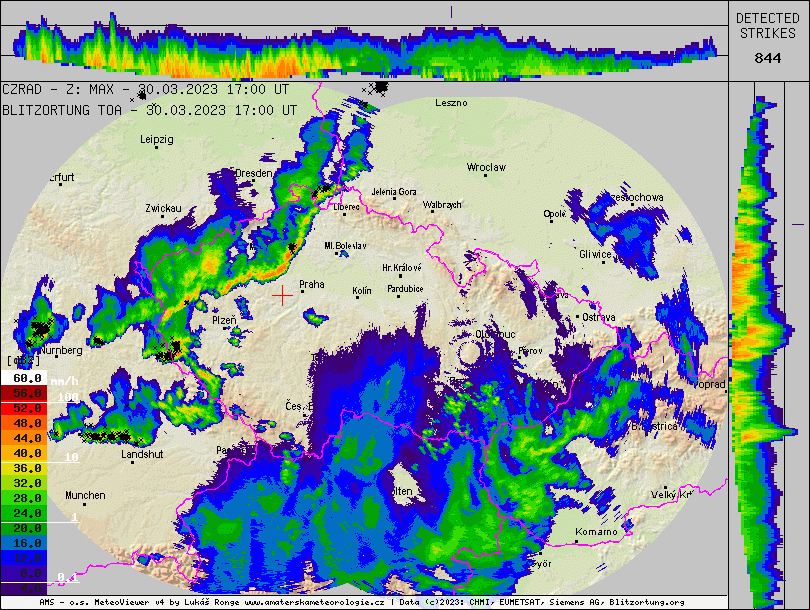Click the 844 detected strikes counter

click(768, 58)
